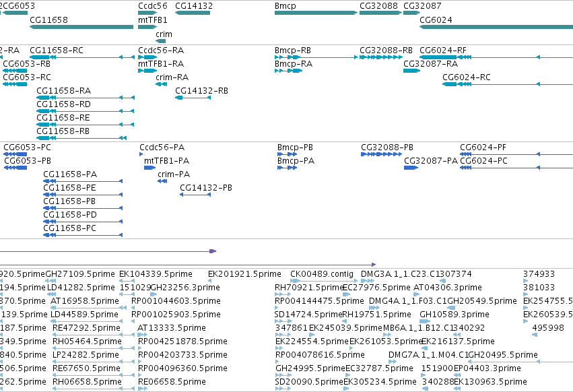Click transcript CG32088-RB

pyautogui.click(x=386, y=50)
